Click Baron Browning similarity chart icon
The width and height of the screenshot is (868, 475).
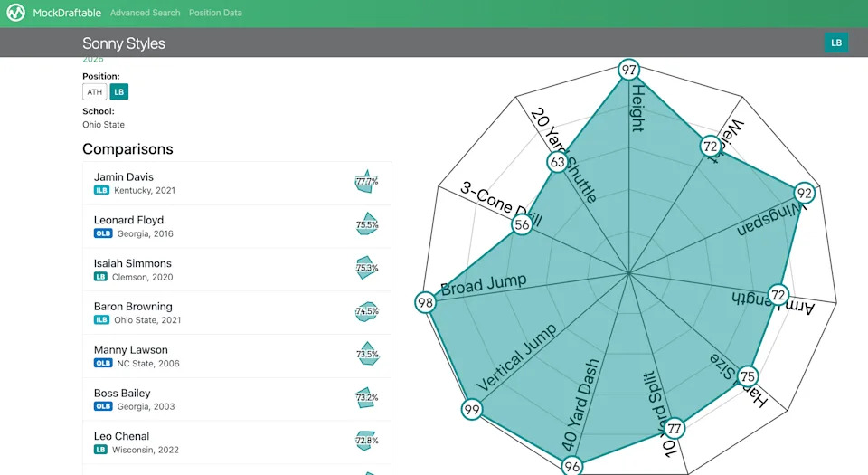pos(366,311)
